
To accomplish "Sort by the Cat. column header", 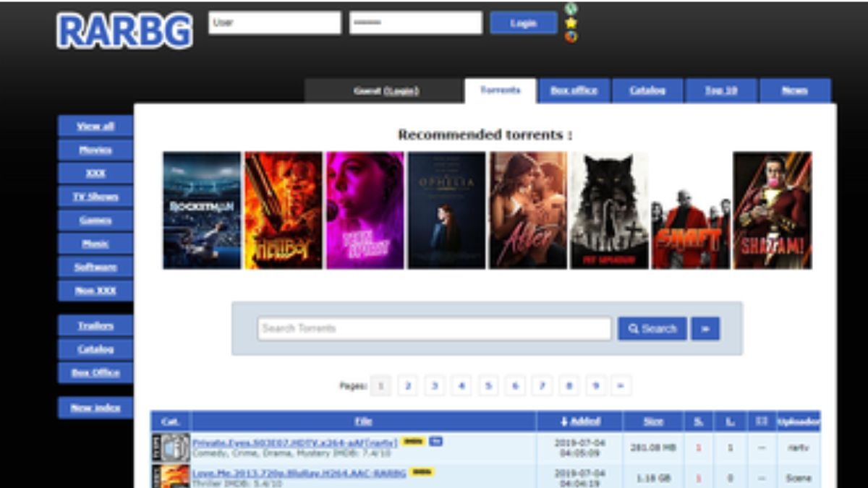I will point(171,421).
